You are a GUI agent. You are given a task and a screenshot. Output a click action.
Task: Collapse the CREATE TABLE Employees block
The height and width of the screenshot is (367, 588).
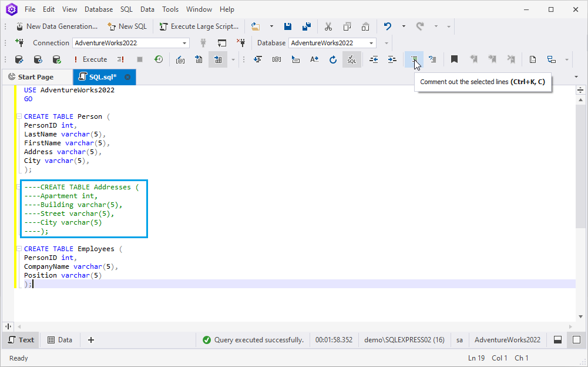(19, 249)
